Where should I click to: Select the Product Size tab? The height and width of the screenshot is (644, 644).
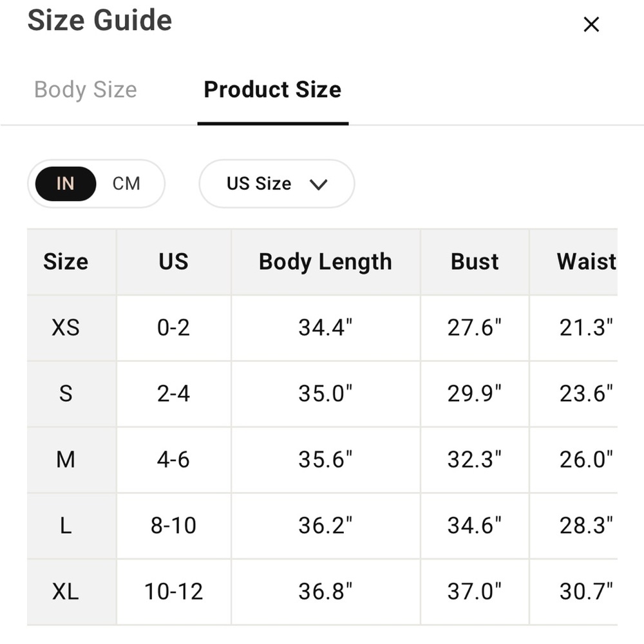click(272, 90)
